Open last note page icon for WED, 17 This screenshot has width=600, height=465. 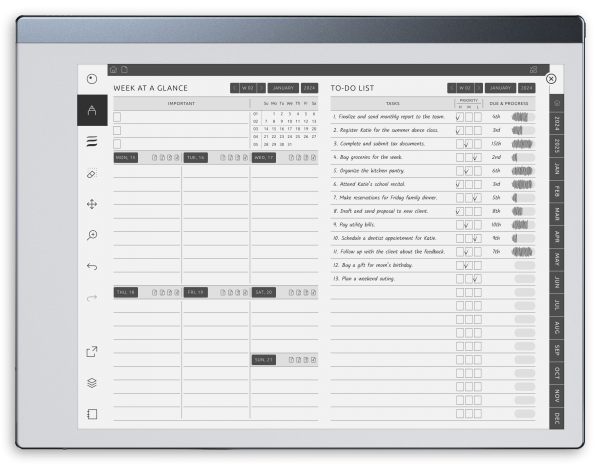[313, 158]
